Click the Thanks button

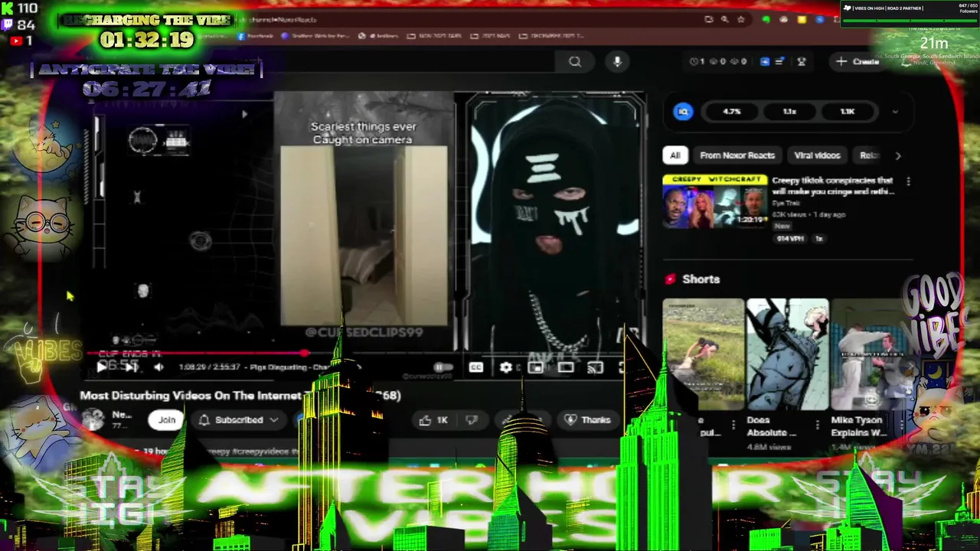(x=587, y=419)
